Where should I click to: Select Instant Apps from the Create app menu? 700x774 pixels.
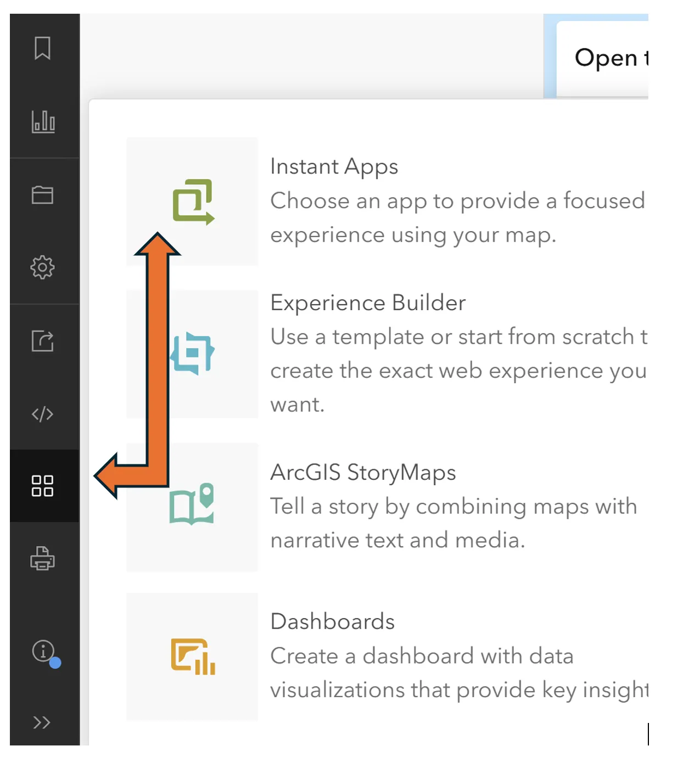coord(334,166)
